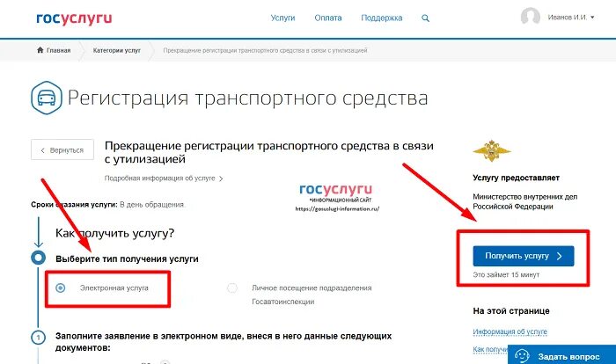Select the Личное посещение подразделения Госавтоинспекции radio

(232, 288)
